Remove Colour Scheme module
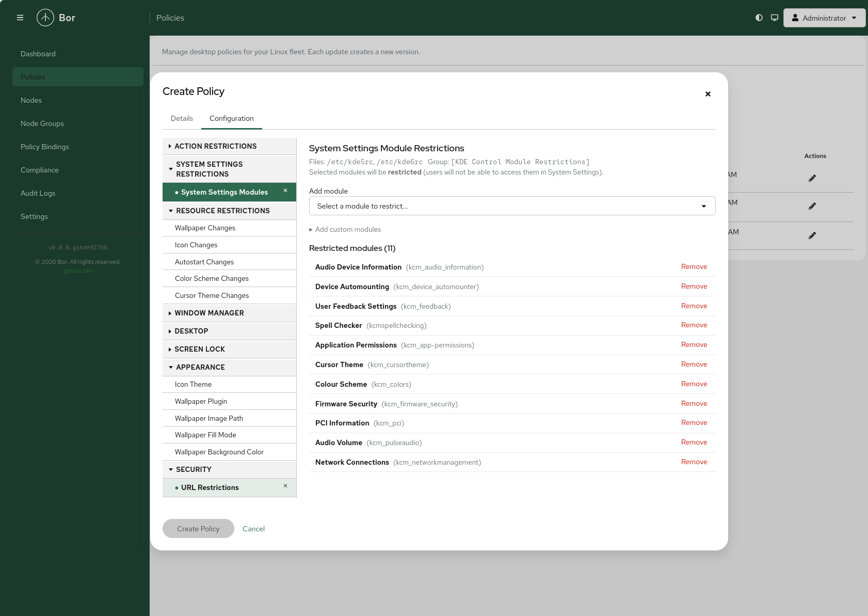This screenshot has width=868, height=616. (694, 384)
